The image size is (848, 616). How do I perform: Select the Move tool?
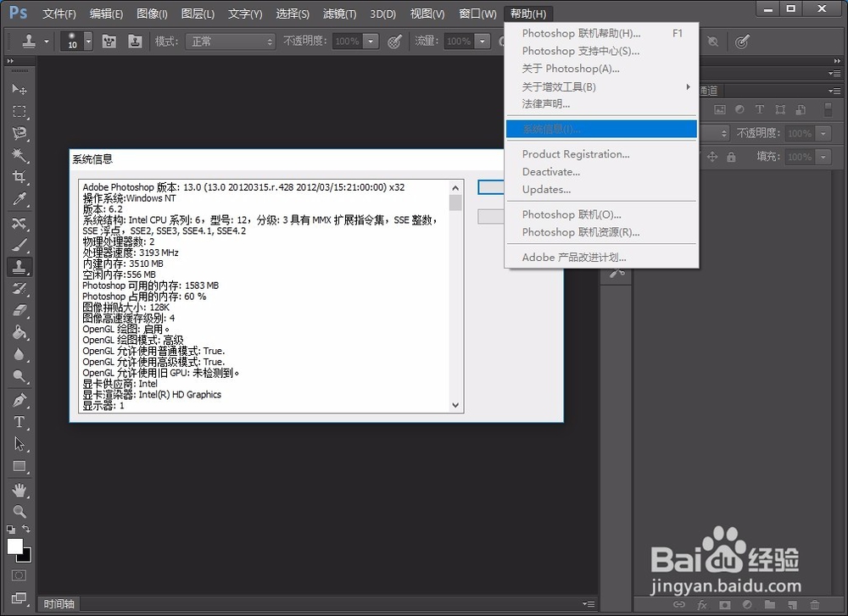point(20,89)
